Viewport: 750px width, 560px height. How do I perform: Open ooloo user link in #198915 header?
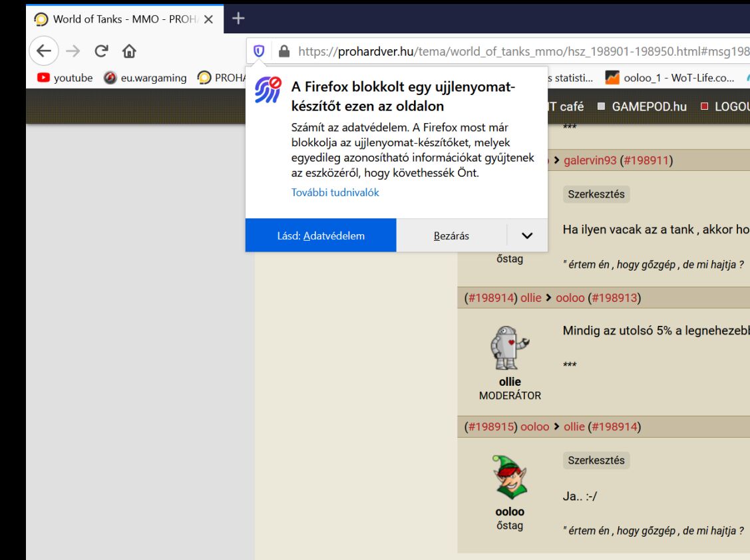pos(535,426)
